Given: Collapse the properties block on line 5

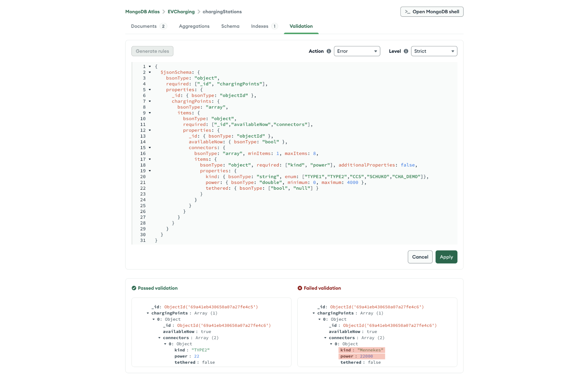Looking at the screenshot, I should coord(150,90).
